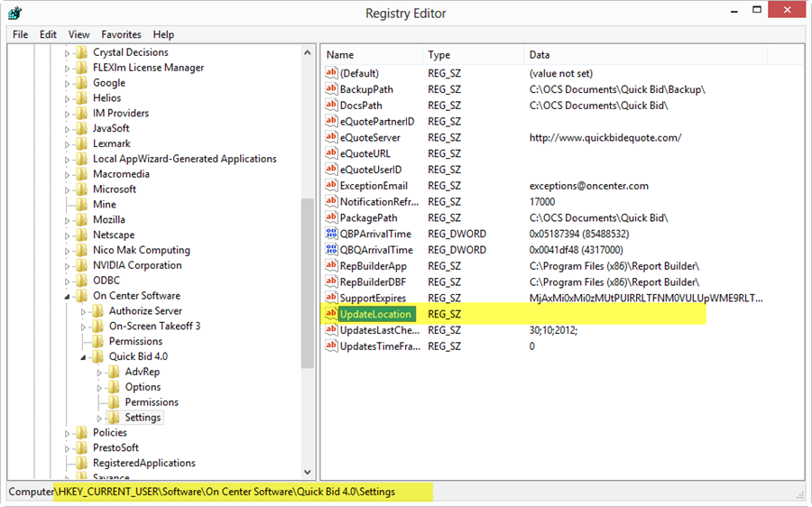Expand the On-Screen Takeoff 3 key
Screen dimensions: 812x507
83,327
